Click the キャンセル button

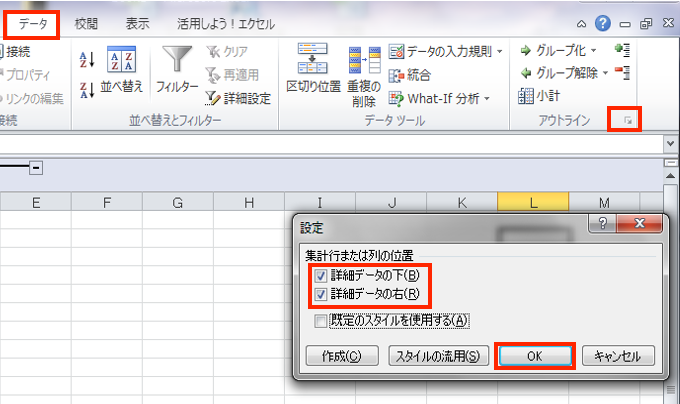617,355
